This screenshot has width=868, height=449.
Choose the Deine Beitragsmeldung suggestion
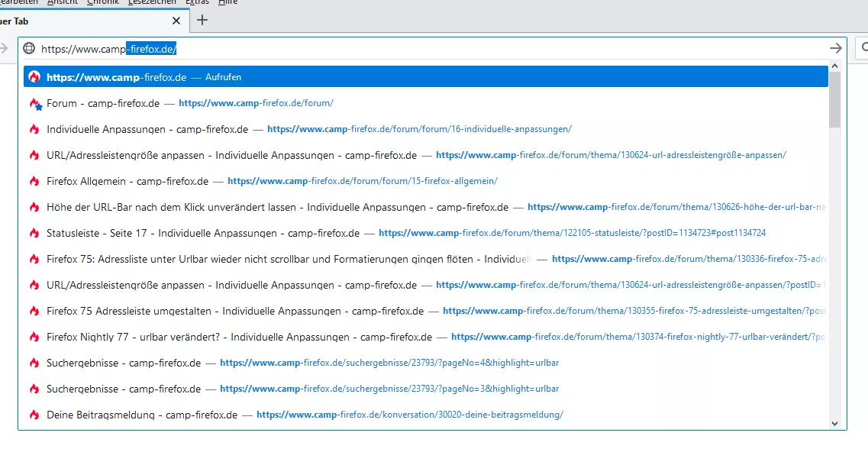click(141, 415)
